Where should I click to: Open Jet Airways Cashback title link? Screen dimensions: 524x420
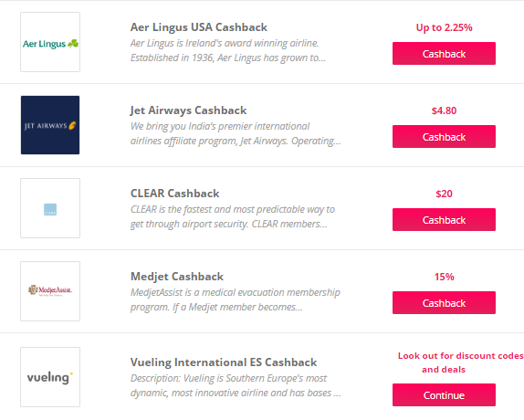pyautogui.click(x=188, y=110)
